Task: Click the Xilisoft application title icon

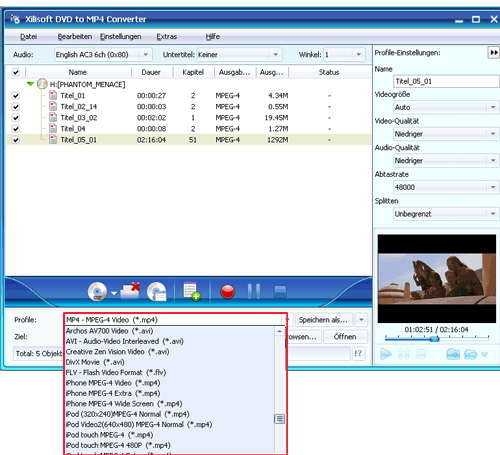Action: pos(15,19)
